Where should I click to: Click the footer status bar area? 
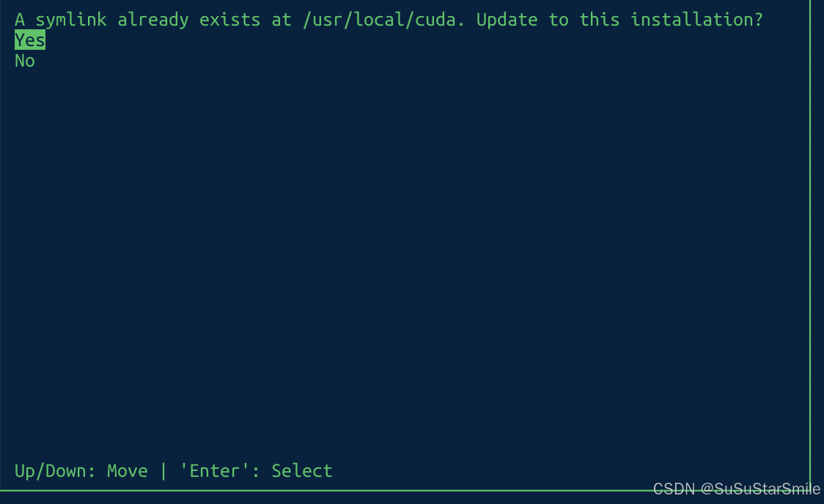[403, 470]
